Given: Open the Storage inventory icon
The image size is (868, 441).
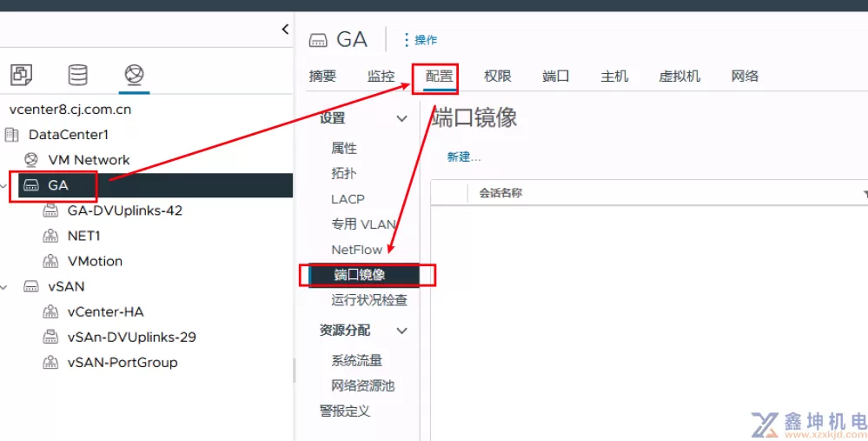Looking at the screenshot, I should point(77,75).
